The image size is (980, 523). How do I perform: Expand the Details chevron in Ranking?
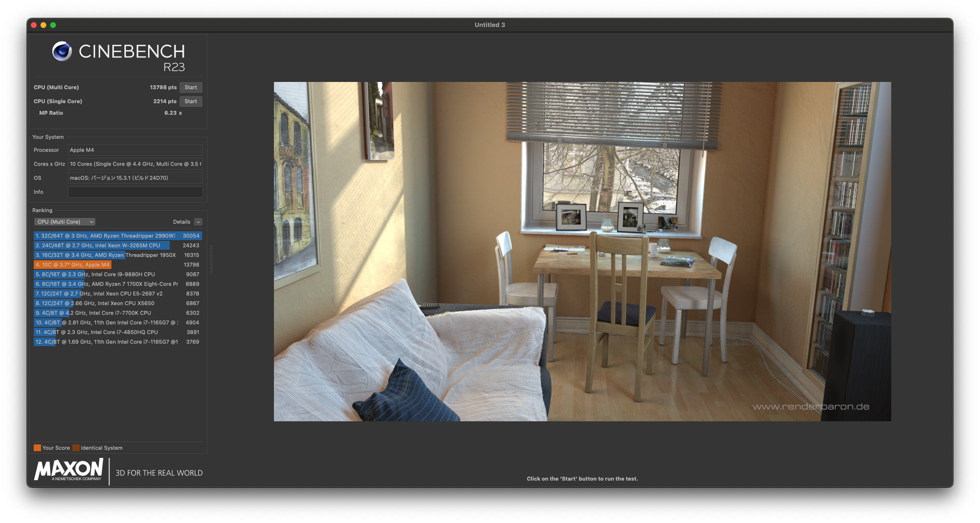(x=198, y=222)
